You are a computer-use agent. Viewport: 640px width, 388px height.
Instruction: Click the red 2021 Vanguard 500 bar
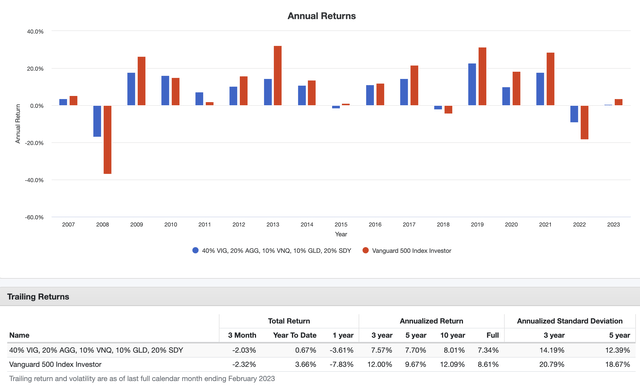tap(550, 79)
